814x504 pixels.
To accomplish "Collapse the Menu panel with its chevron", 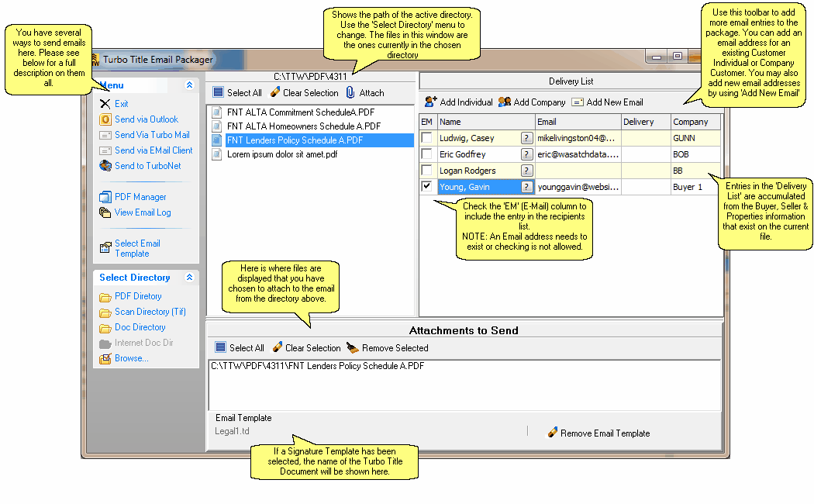I will [x=189, y=85].
